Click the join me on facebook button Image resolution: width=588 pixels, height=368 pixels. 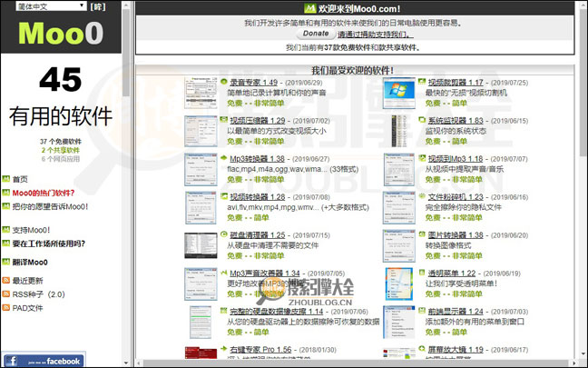pyautogui.click(x=44, y=361)
